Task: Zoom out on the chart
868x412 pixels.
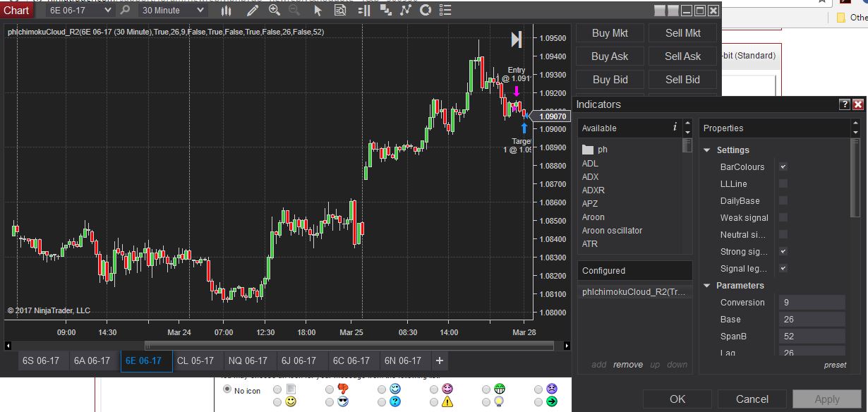Action: [294, 11]
